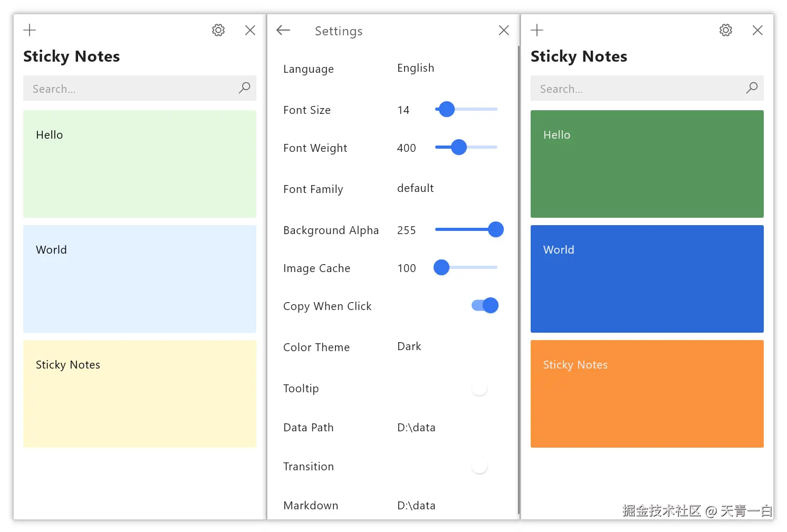Open the dark blue World note
787x532 pixels.
(x=647, y=279)
